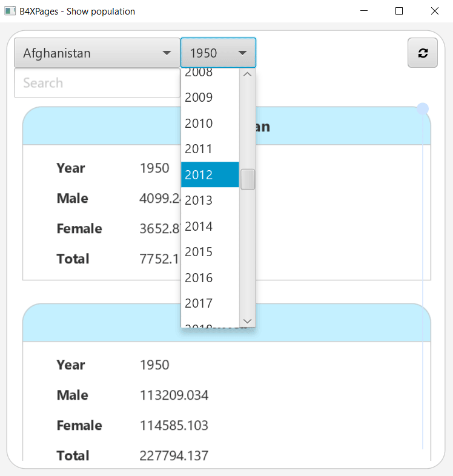Image resolution: width=453 pixels, height=476 pixels.
Task: Maximize the B4XPages window
Action: coord(398,11)
